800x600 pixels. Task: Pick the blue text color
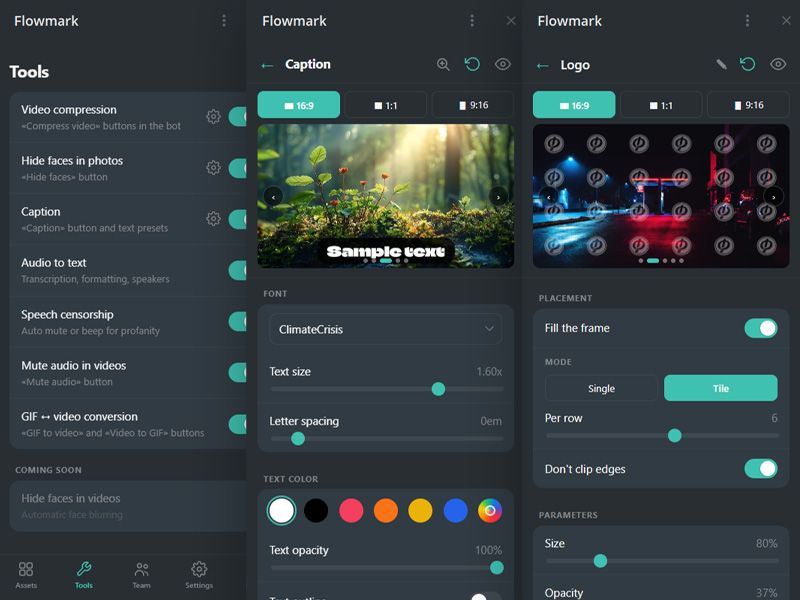coord(456,510)
